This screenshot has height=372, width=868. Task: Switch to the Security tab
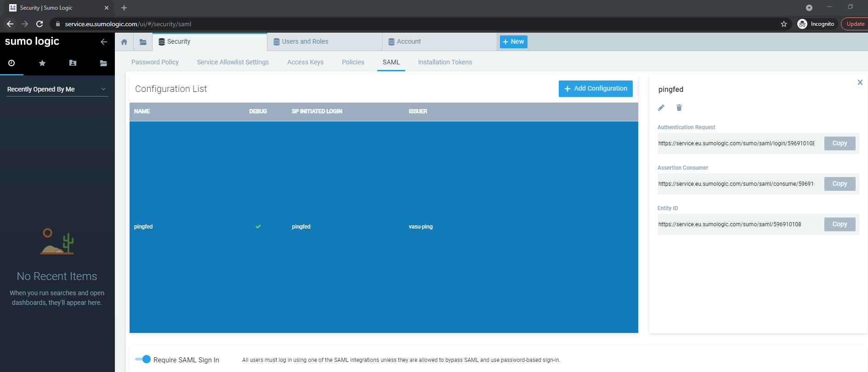coord(210,42)
